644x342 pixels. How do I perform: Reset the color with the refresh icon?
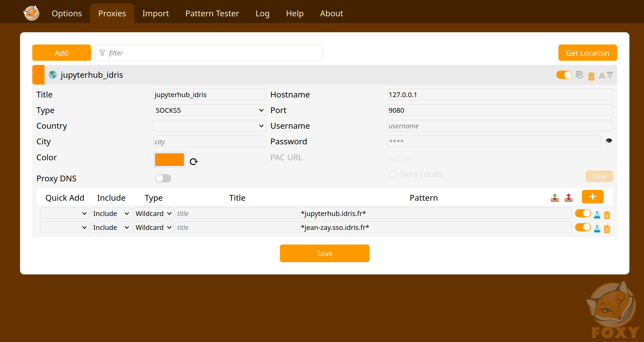click(194, 161)
